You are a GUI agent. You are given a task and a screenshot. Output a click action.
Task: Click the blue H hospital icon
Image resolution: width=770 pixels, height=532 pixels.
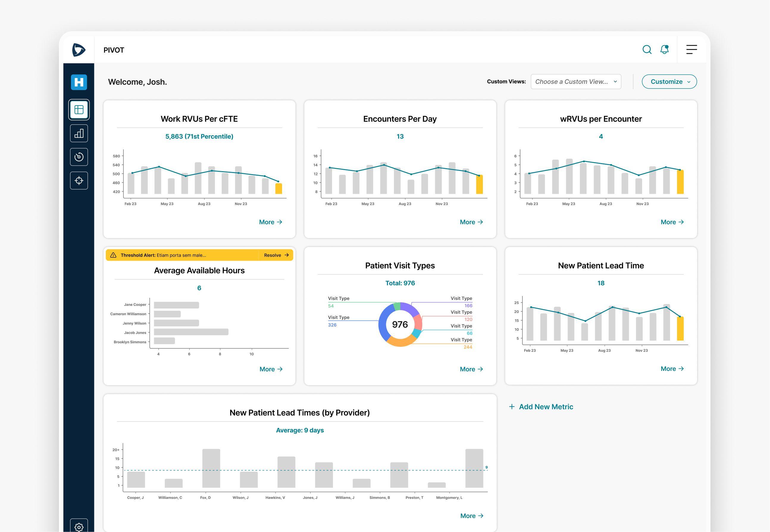coord(79,82)
